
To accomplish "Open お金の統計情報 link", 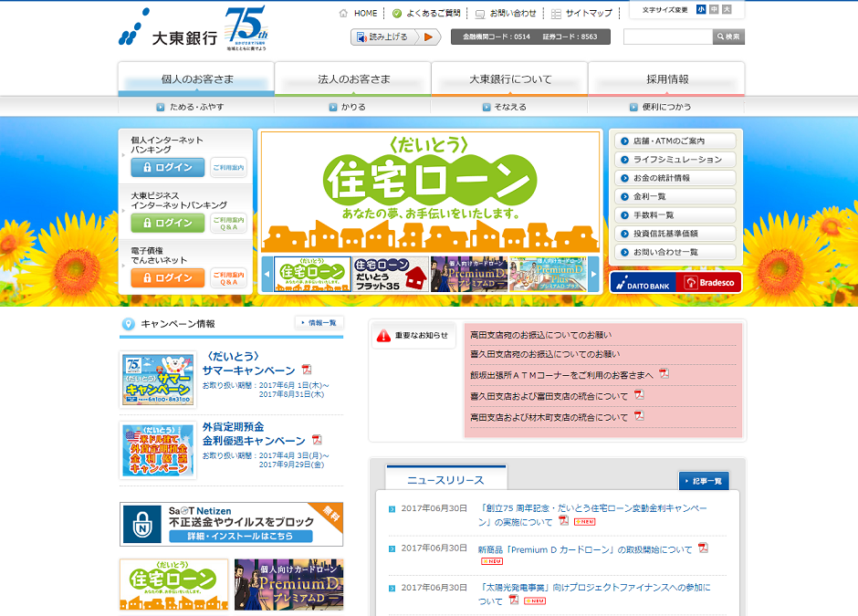I will [x=675, y=178].
